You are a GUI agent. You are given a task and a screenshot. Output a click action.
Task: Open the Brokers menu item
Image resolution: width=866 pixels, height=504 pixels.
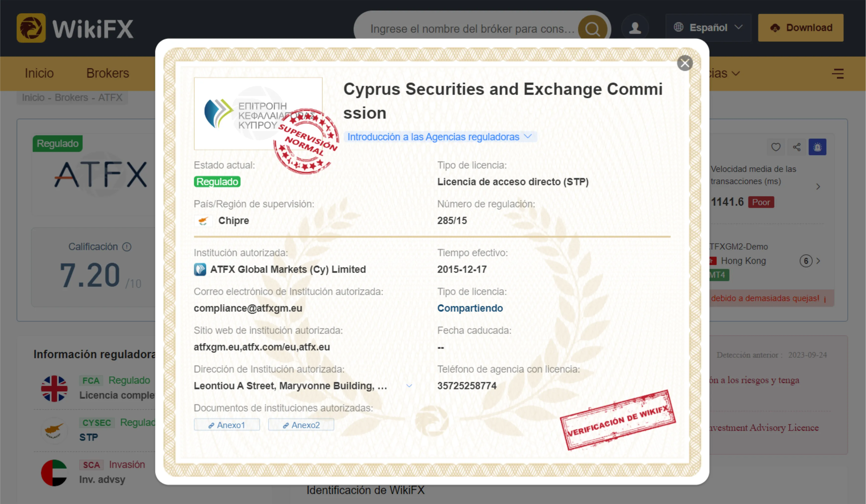tap(108, 73)
